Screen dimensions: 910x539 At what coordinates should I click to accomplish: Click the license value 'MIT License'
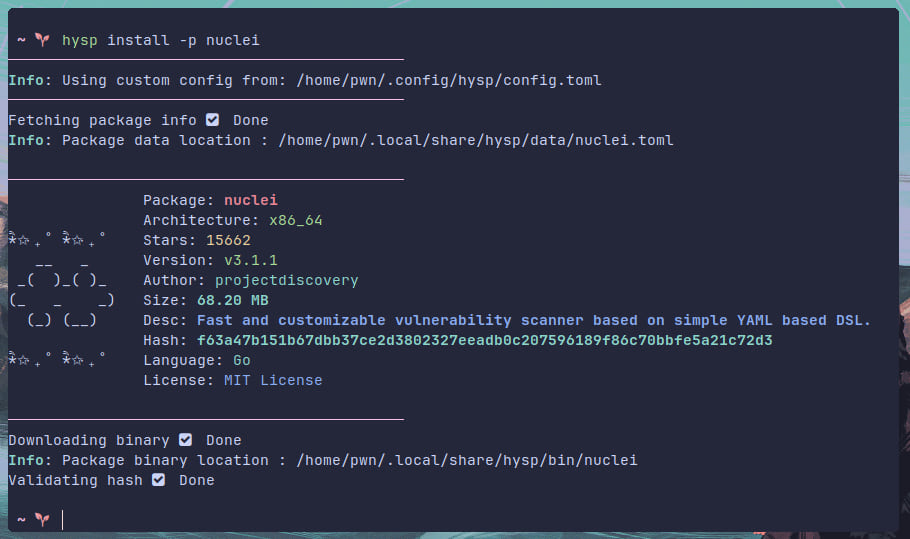pyautogui.click(x=273, y=380)
